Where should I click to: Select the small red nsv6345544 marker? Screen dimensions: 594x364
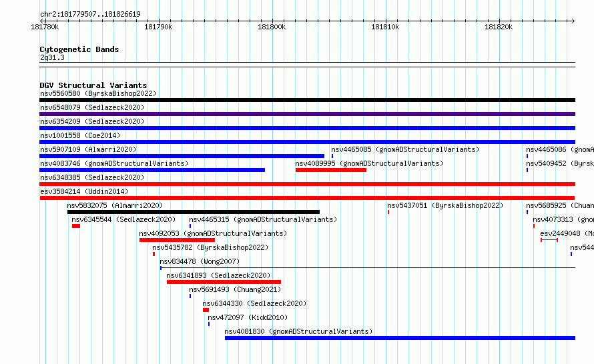pos(76,226)
